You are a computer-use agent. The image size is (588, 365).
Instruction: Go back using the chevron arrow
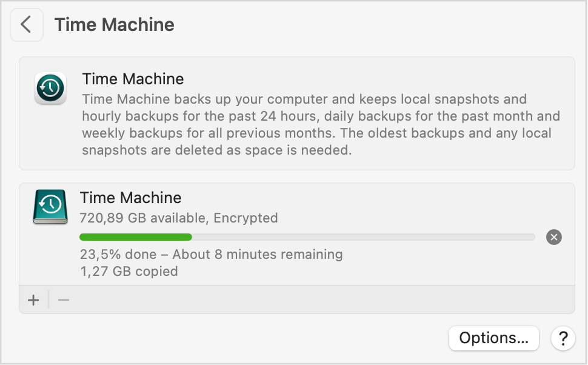pyautogui.click(x=26, y=25)
